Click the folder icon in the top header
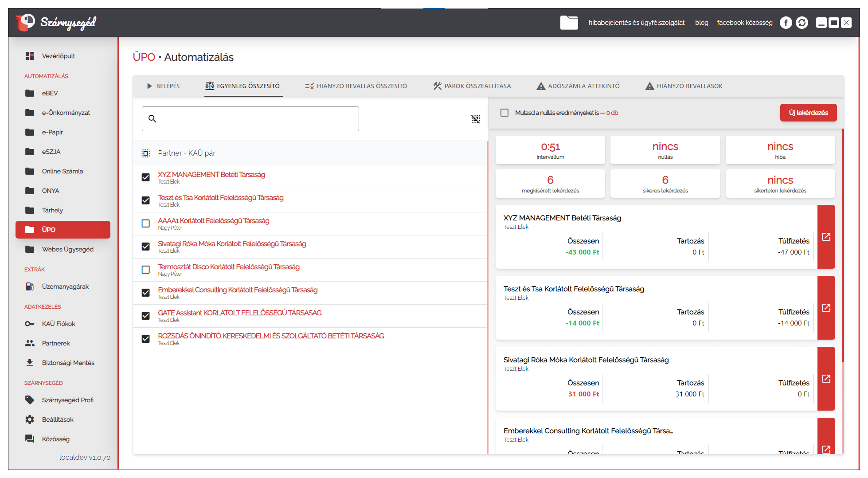The height and width of the screenshot is (478, 868). (x=569, y=23)
